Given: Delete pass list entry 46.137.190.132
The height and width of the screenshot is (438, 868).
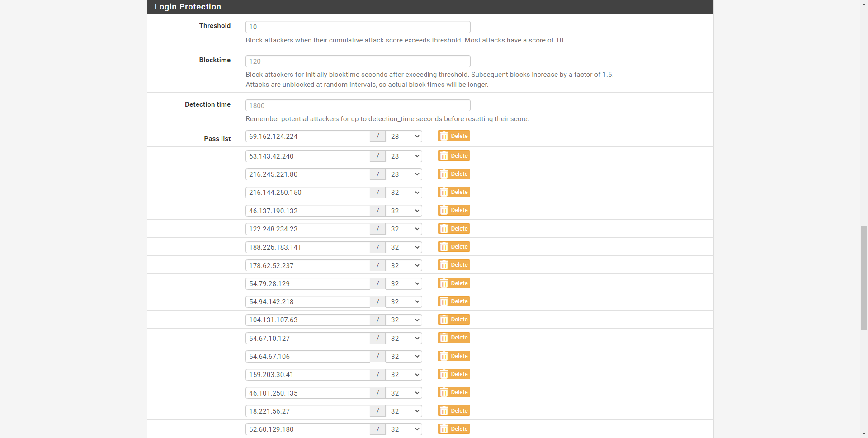Looking at the screenshot, I should pyautogui.click(x=453, y=210).
